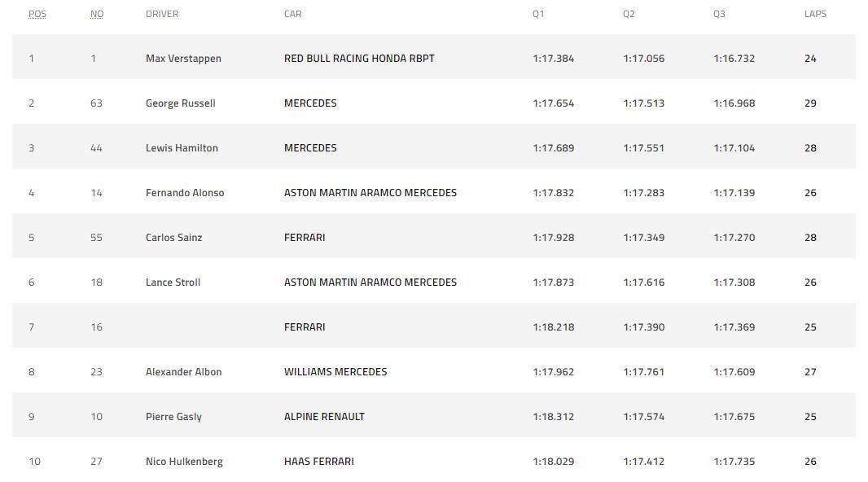Select the ALPINE RENAULT car cell
The image size is (868, 482).
[324, 417]
